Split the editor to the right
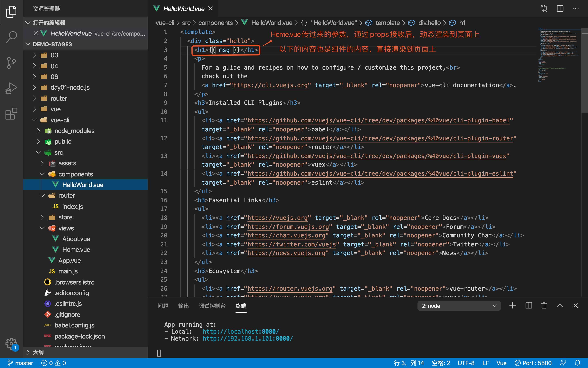The width and height of the screenshot is (588, 368). coord(560,9)
